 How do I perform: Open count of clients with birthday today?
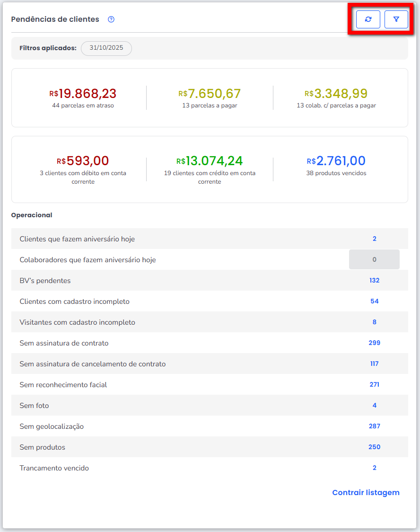coord(374,239)
